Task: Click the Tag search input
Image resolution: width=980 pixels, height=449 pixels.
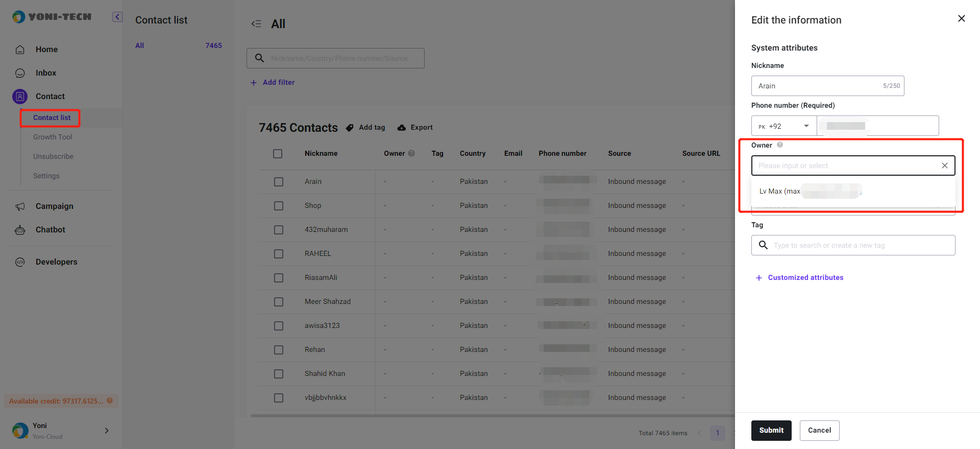Action: (853, 245)
